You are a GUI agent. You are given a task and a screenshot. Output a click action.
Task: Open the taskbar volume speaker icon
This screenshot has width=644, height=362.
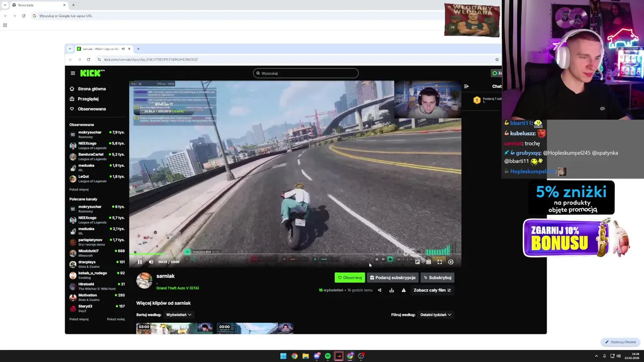[618, 356]
